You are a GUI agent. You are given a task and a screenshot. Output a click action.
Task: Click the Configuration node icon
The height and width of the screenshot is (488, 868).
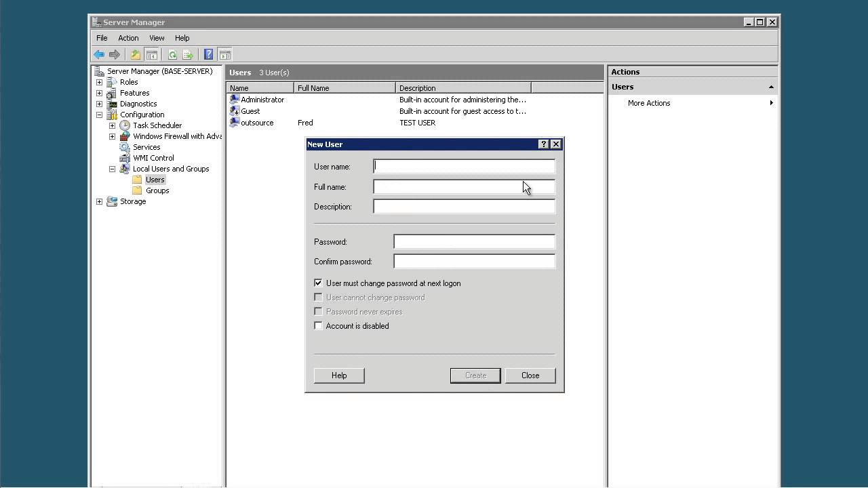click(x=112, y=115)
